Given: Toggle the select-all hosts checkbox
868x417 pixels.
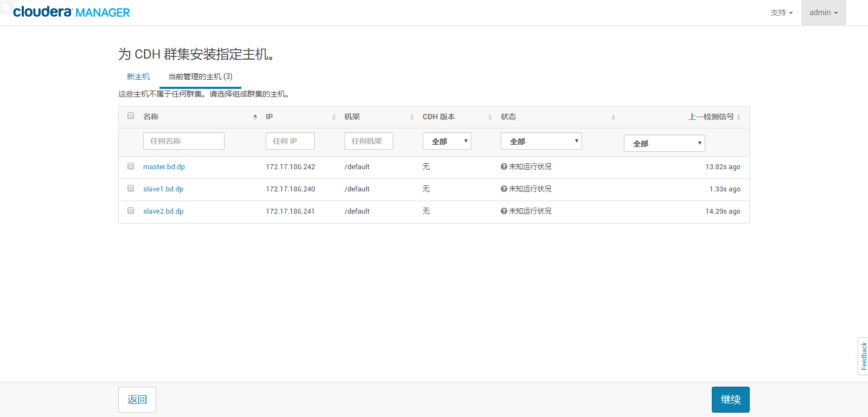Looking at the screenshot, I should point(131,116).
